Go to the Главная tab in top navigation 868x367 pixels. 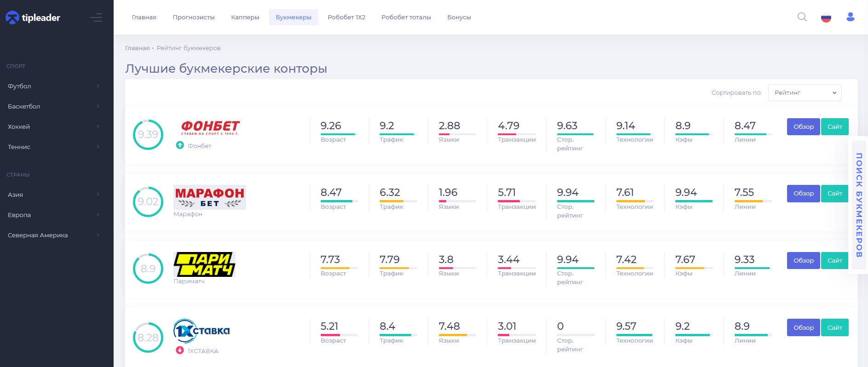point(144,17)
